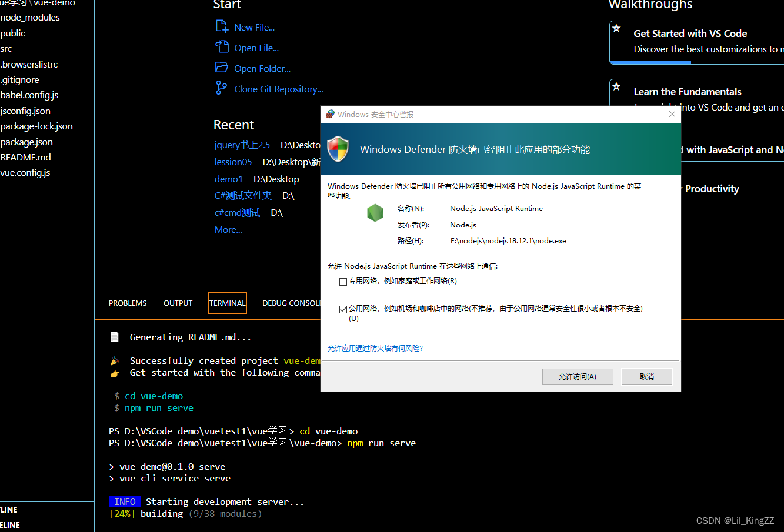The image size is (784, 532).
Task: Expand the src folder
Action: (6, 48)
